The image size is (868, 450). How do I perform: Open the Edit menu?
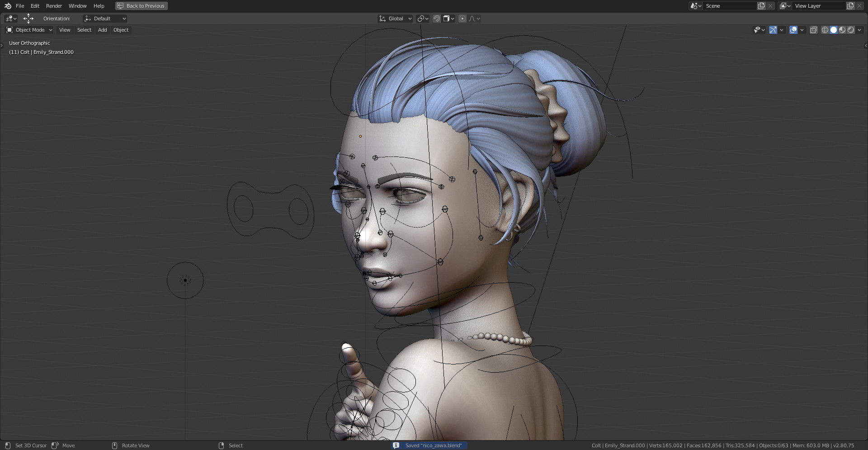click(35, 6)
